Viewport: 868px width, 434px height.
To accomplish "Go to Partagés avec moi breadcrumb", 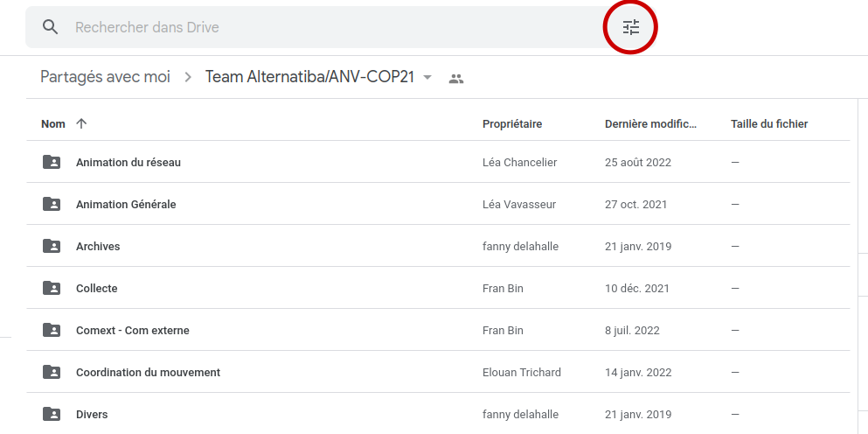I will point(105,77).
